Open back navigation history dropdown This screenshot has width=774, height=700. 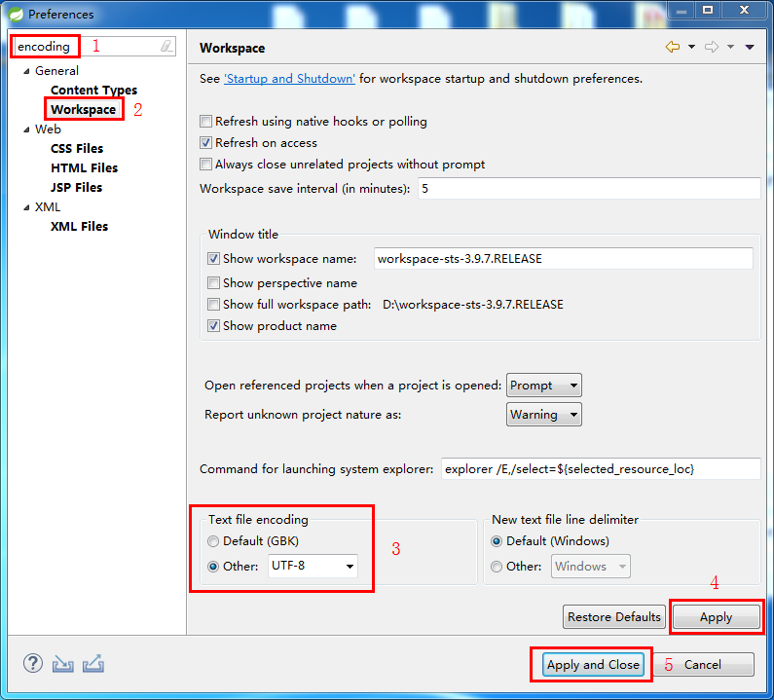[691, 48]
